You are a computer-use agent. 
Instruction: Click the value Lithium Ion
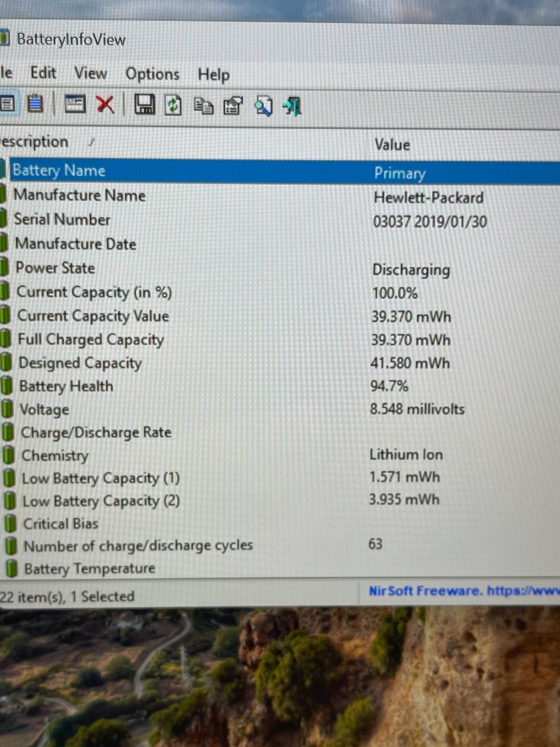(406, 454)
